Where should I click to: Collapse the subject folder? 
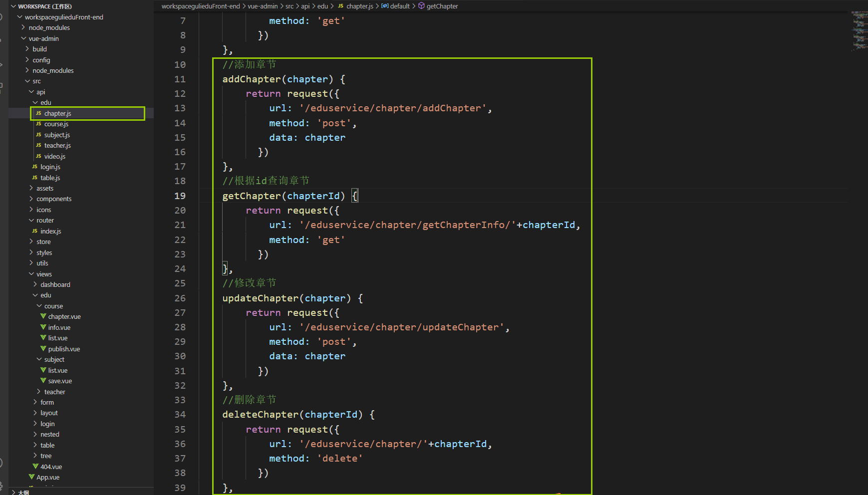click(39, 359)
